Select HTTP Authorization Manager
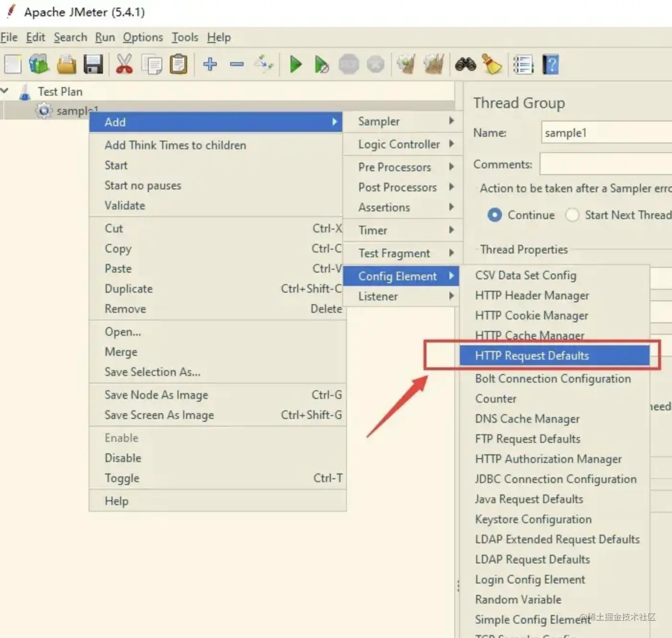This screenshot has height=638, width=672. (555, 459)
